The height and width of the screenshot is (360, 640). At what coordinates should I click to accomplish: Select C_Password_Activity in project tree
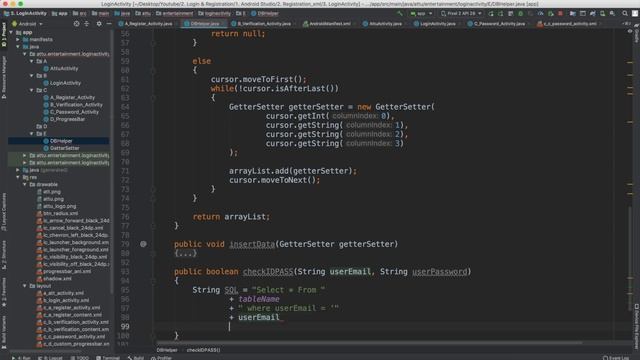pos(71,112)
